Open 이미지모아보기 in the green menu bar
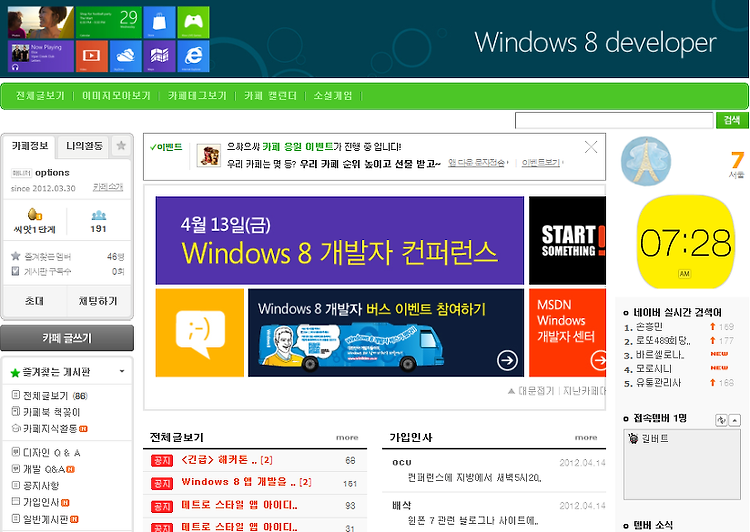 coord(116,96)
